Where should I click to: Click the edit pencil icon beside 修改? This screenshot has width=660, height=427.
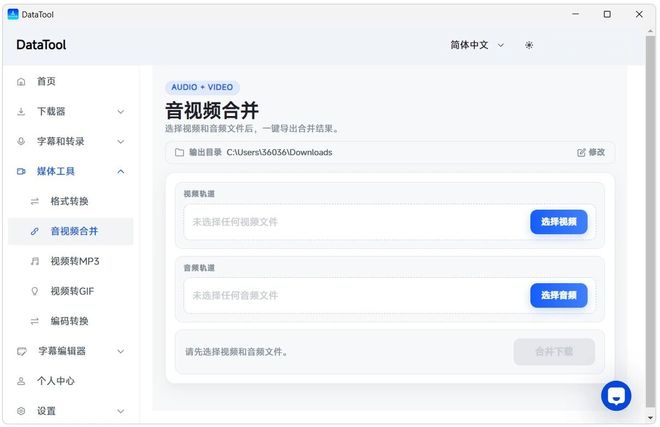click(x=581, y=152)
